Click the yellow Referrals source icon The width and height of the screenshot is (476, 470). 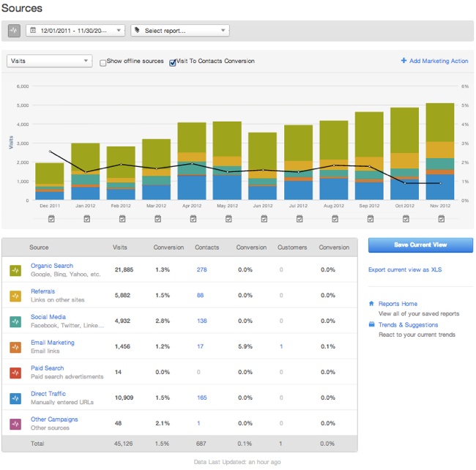coord(15,296)
